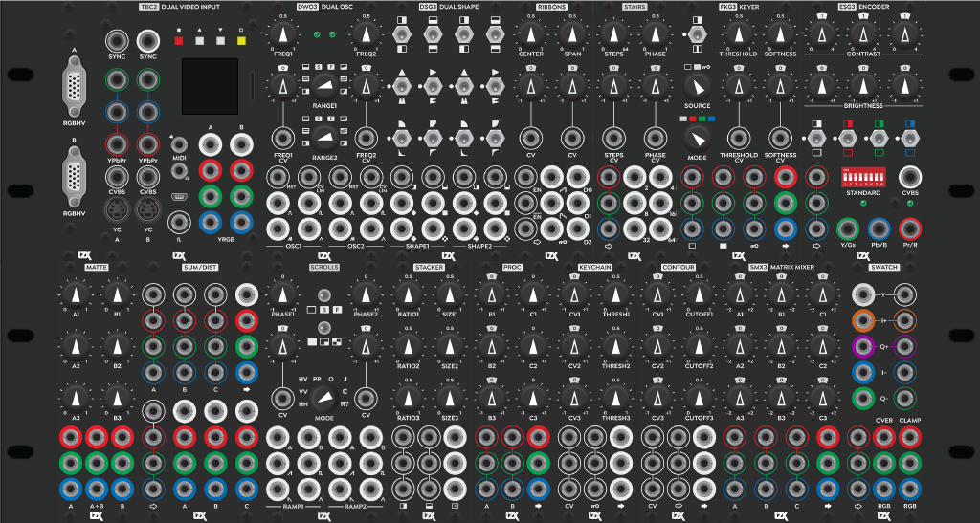The width and height of the screenshot is (980, 523).
Task: Click the Y/Gs green output jack
Action: [847, 228]
